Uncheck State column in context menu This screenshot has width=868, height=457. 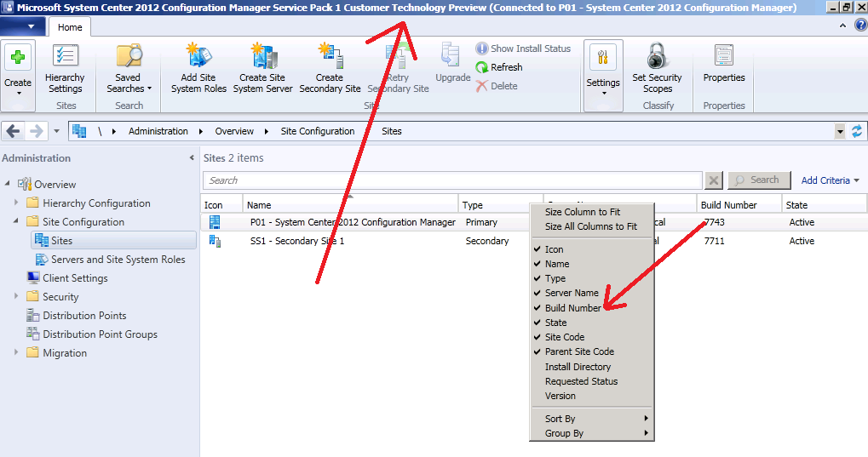pos(591,323)
